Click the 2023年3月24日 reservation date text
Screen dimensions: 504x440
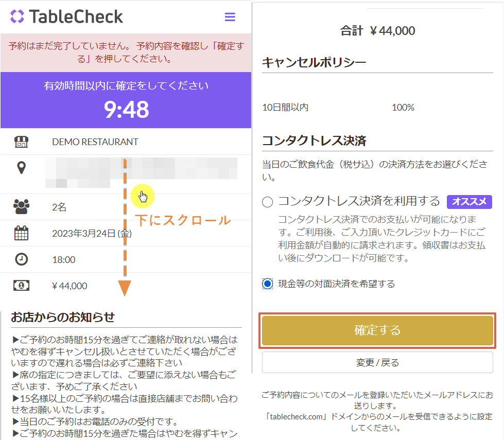pos(92,234)
